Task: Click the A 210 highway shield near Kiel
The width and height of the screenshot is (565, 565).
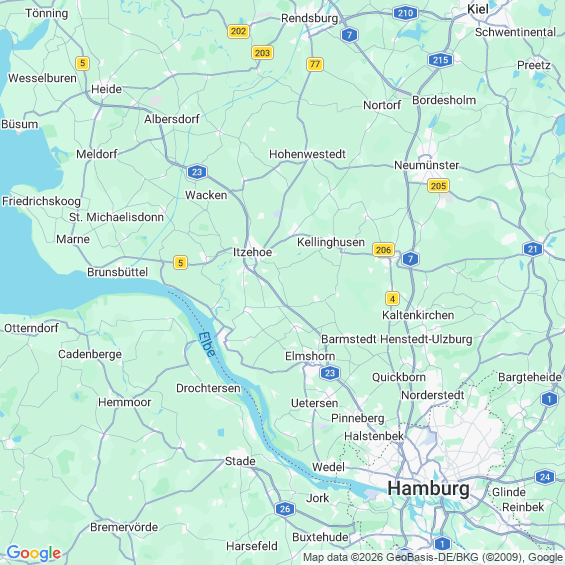Action: point(405,13)
